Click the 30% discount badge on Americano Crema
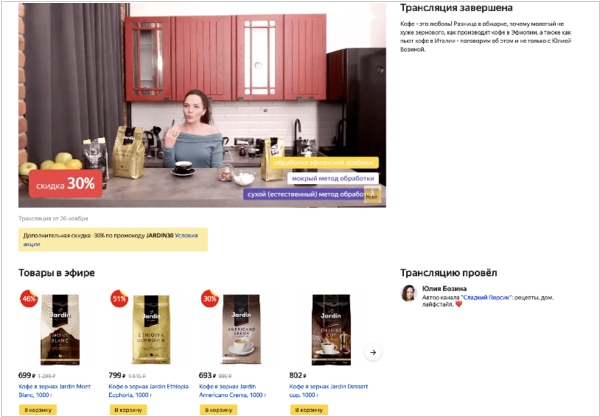The image size is (600, 417). pos(210,298)
